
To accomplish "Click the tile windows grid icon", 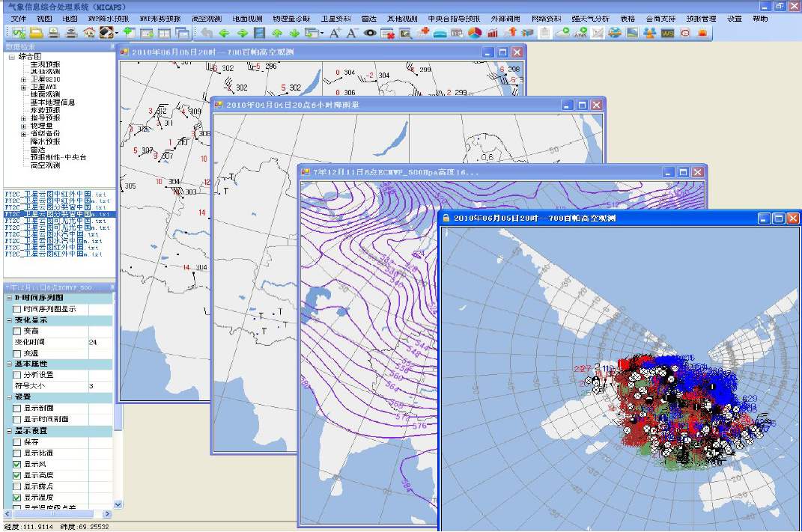I will tap(164, 33).
